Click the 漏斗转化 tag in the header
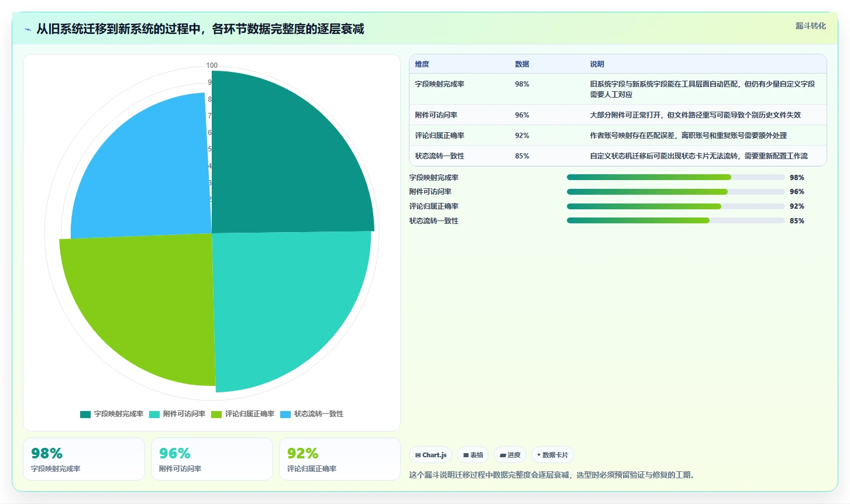 (810, 26)
